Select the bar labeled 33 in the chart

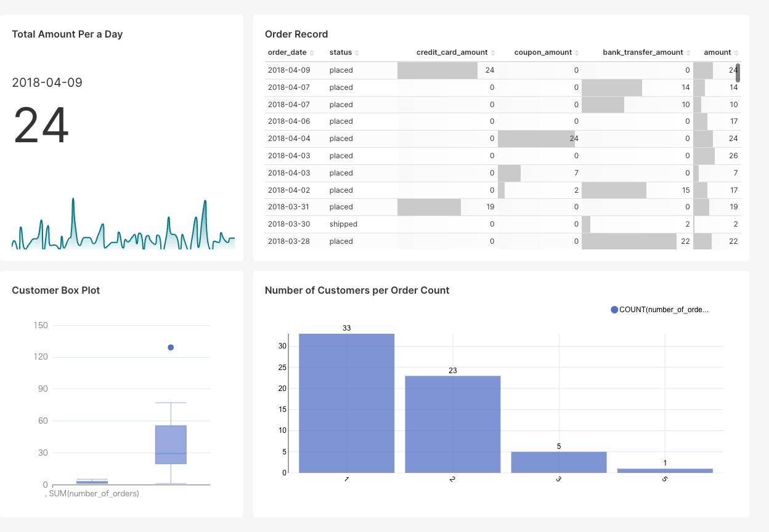[346, 403]
